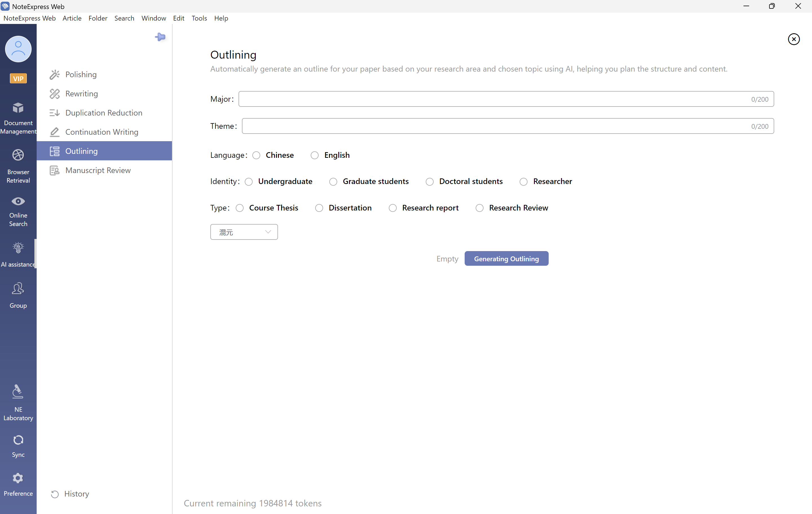This screenshot has width=812, height=514.
Task: Open the Search menu
Action: coord(124,18)
